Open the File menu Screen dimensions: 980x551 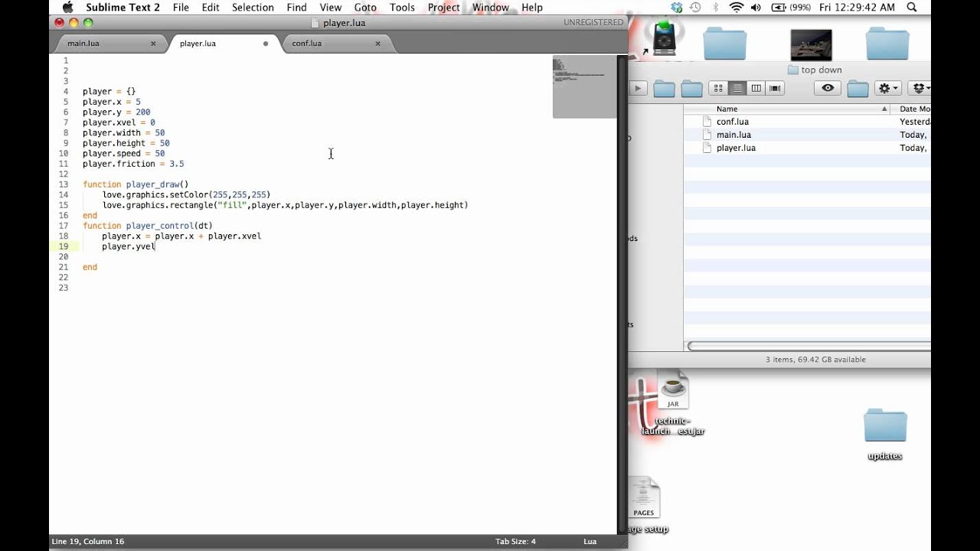point(181,8)
